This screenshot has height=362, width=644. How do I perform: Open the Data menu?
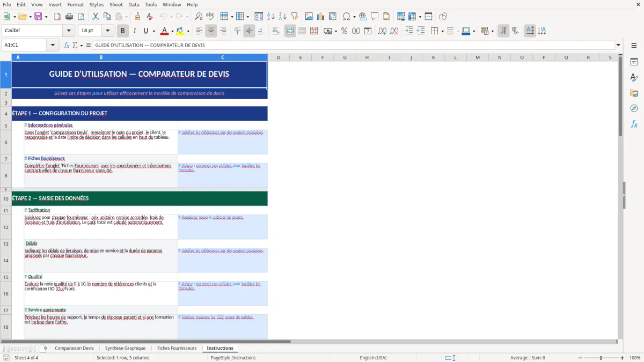click(x=133, y=4)
